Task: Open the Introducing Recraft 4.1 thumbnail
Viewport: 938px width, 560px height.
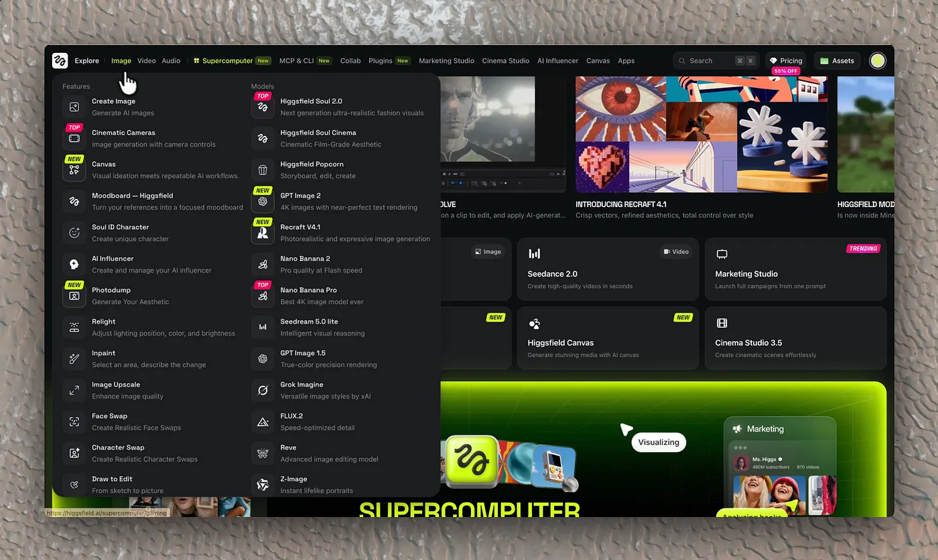Action: (701, 134)
